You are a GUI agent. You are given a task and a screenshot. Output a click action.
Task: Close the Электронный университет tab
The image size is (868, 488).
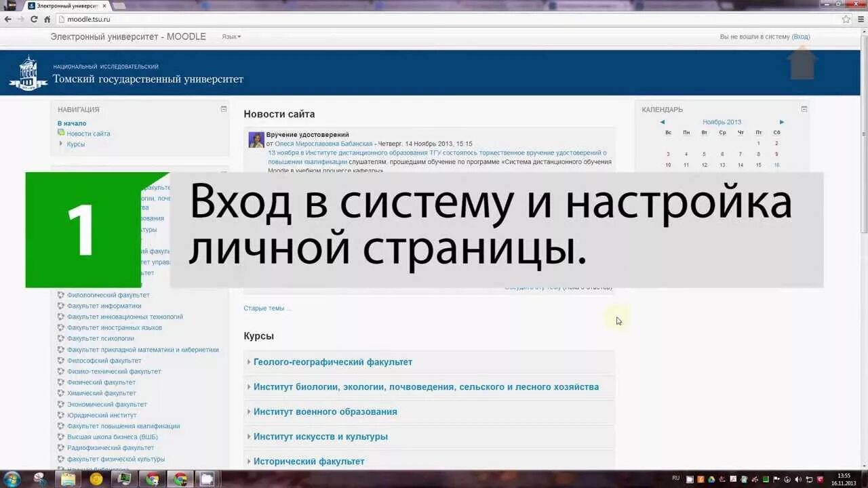[104, 5]
